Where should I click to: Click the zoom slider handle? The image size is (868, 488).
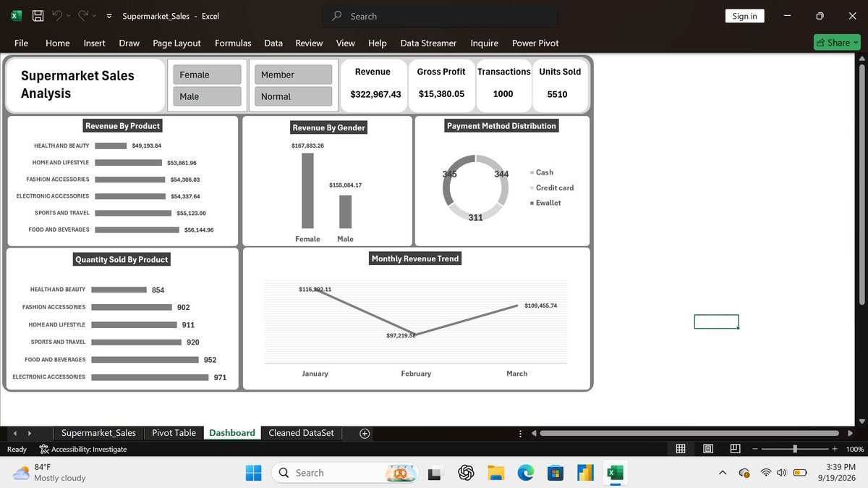point(795,449)
